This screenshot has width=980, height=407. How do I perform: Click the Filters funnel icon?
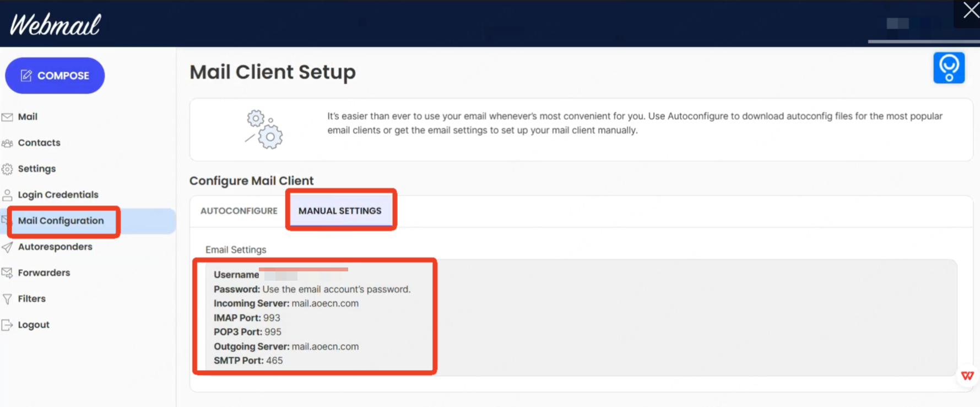coord(7,299)
